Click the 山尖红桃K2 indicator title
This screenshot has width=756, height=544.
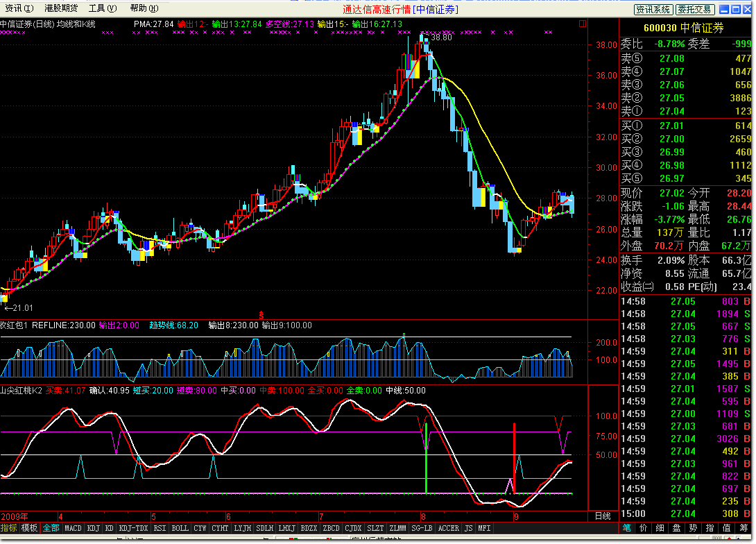pos(22,391)
